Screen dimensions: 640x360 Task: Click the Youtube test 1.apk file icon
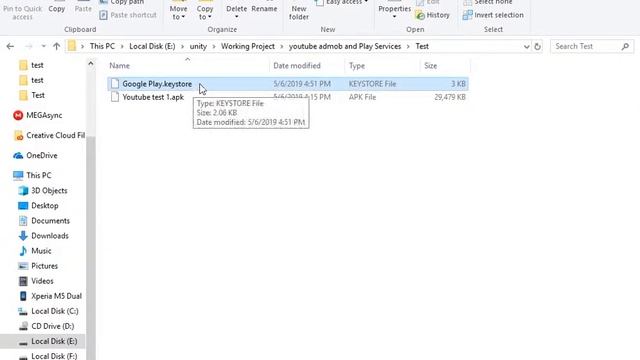(115, 97)
